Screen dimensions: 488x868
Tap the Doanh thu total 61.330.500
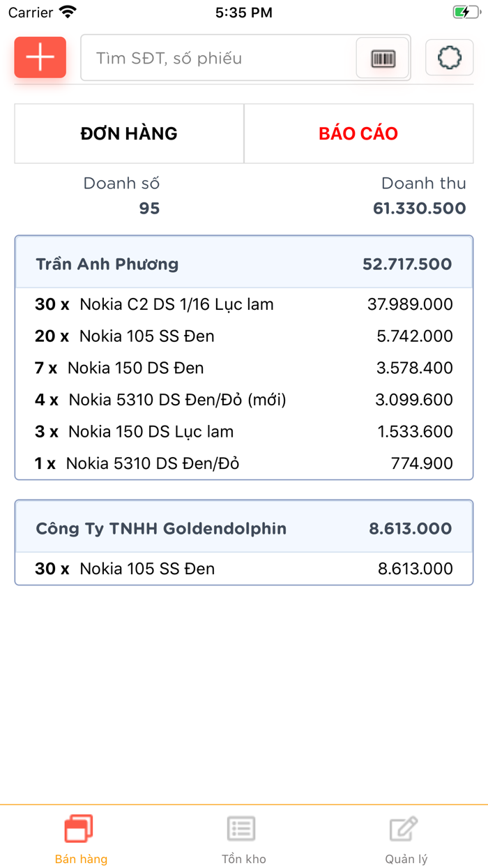point(419,208)
